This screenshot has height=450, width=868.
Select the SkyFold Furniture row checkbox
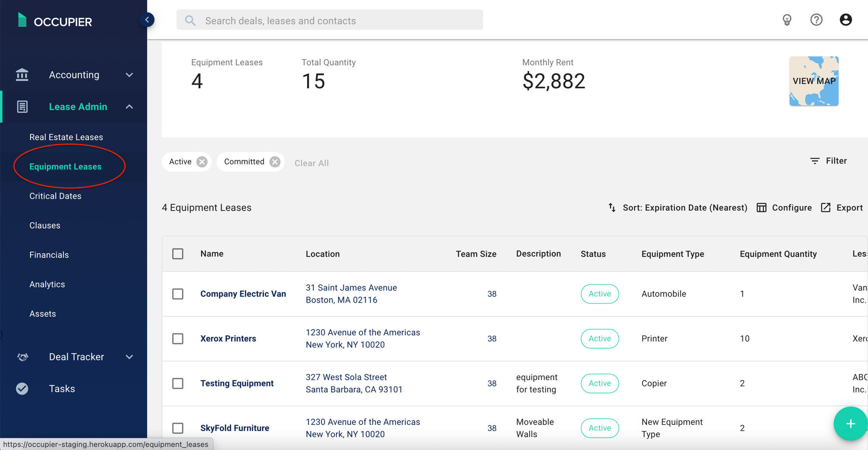(178, 428)
